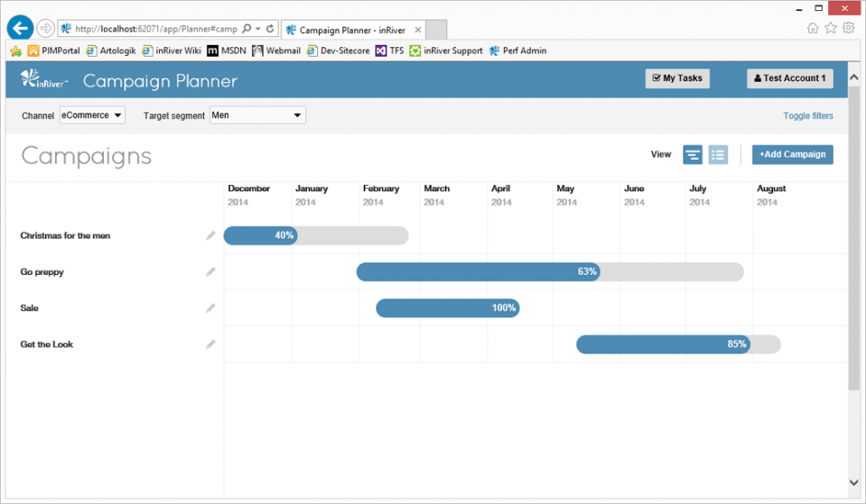This screenshot has width=866, height=504.
Task: Click the +Add Campaign button
Action: [792, 155]
